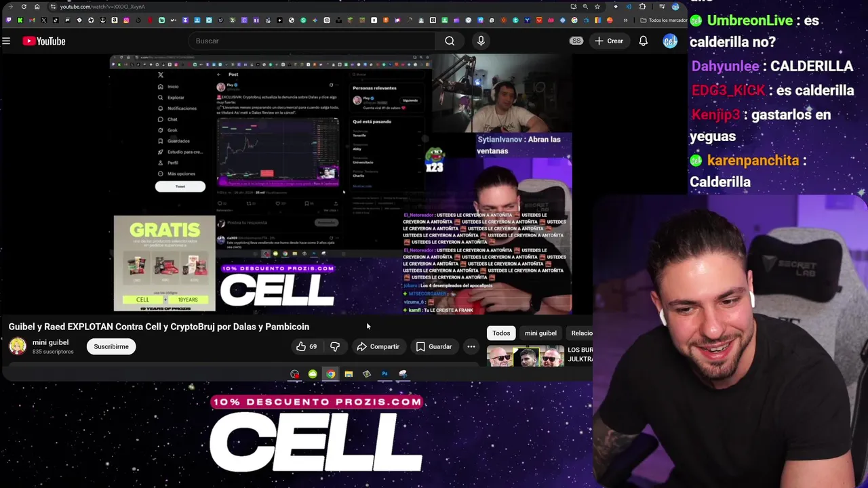Screen dimensions: 868x488
Task: Open more actions three-dot menu
Action: tap(471, 346)
